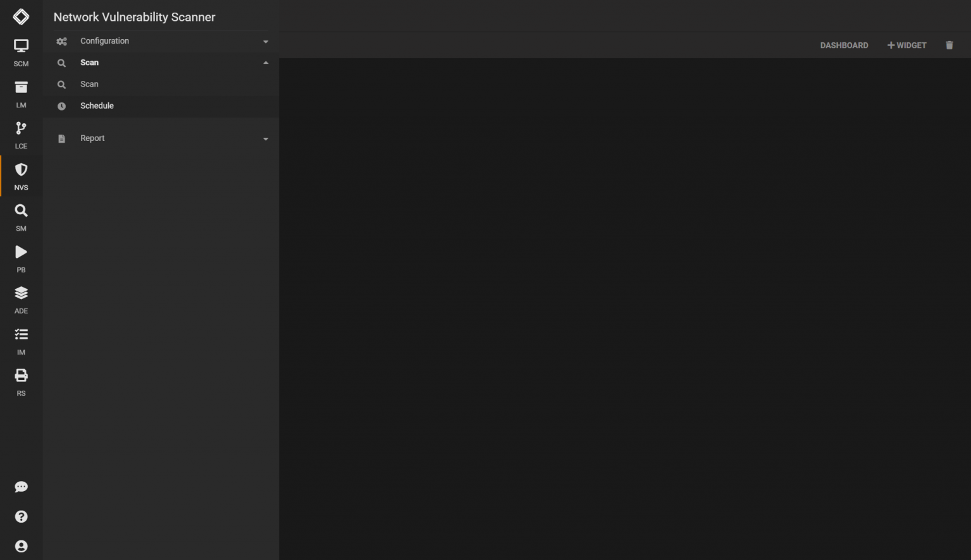Select the LCE branch icon
The width and height of the screenshot is (971, 560).
tap(21, 135)
